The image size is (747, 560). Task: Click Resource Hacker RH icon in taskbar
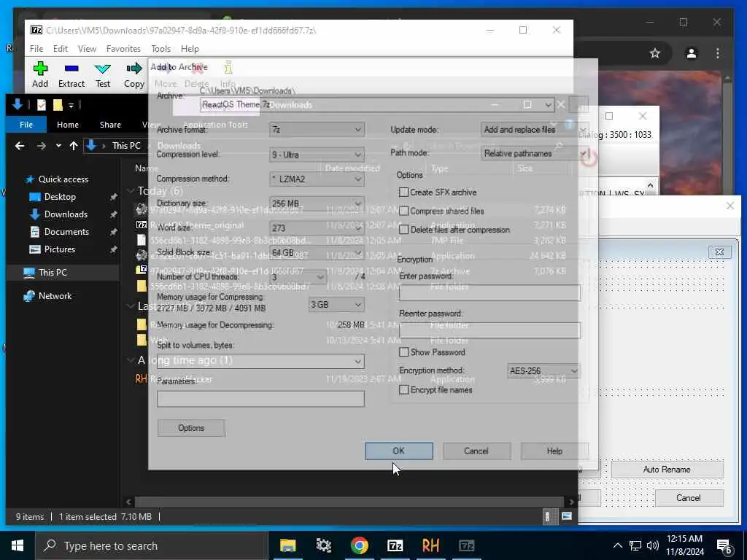(x=430, y=545)
